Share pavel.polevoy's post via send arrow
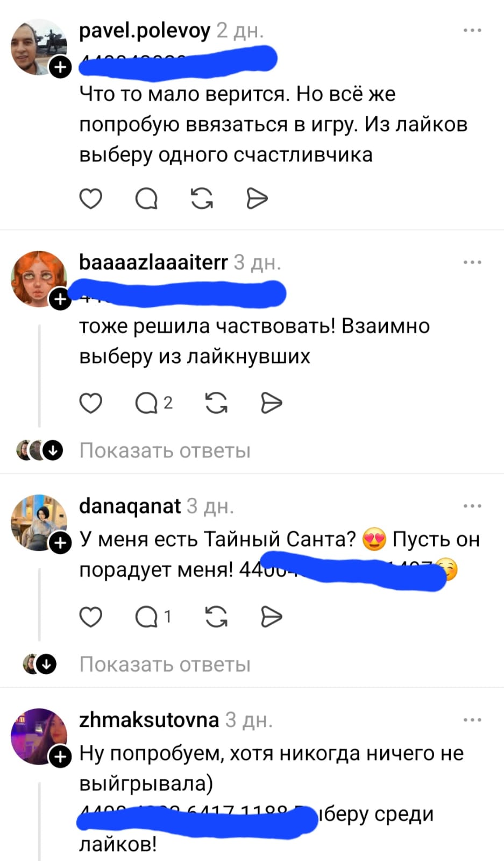The image size is (504, 861). coord(257,199)
